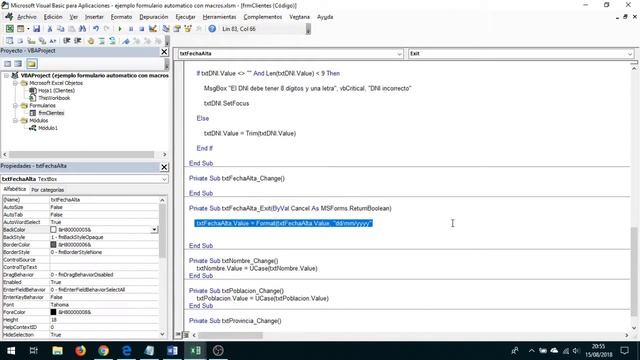Close the Propiedades - txtFechaAlta panel
This screenshot has height=360, width=640.
click(164, 167)
